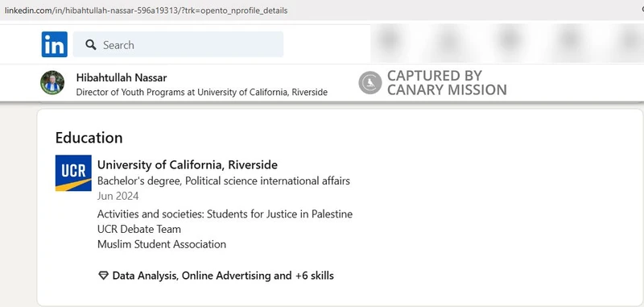Screen dimensions: 644x307
Task: Open Data Analysis, Online Advertising and +6 skills
Action: point(223,276)
